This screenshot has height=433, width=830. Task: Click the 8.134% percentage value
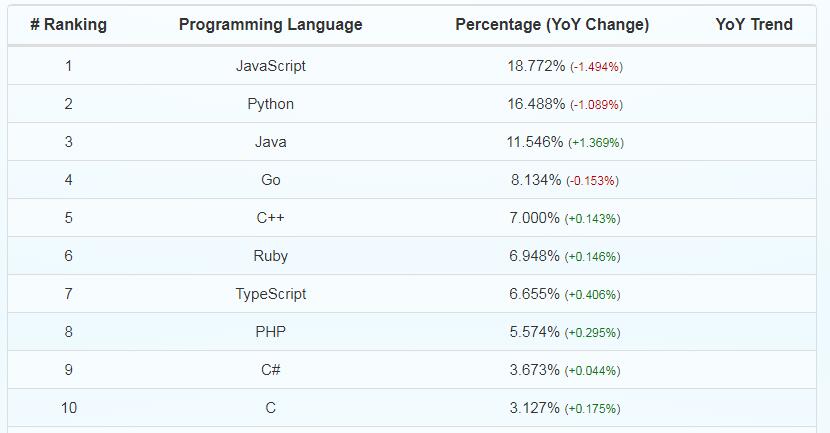pyautogui.click(x=536, y=180)
